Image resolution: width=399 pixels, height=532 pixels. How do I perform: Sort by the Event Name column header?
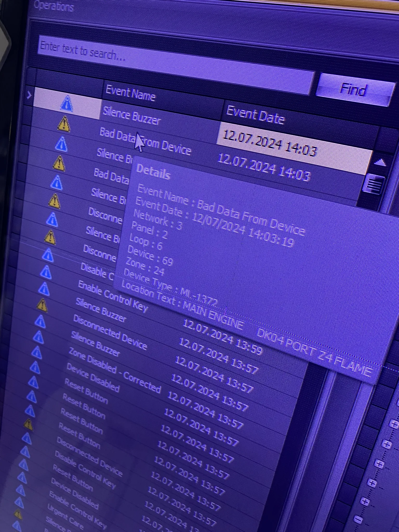(x=130, y=94)
